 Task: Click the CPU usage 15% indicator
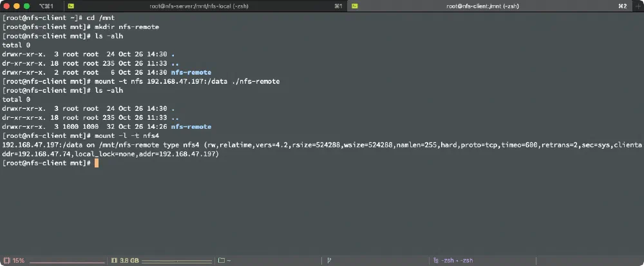[x=14, y=260]
